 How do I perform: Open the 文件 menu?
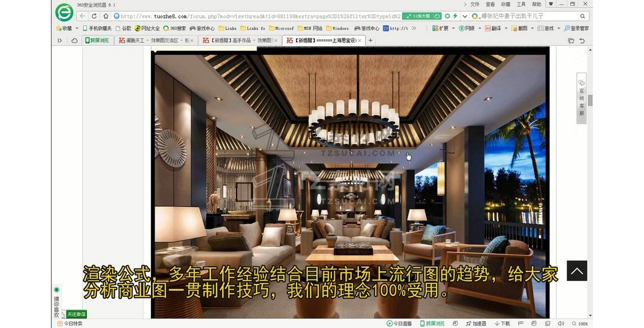point(475,4)
